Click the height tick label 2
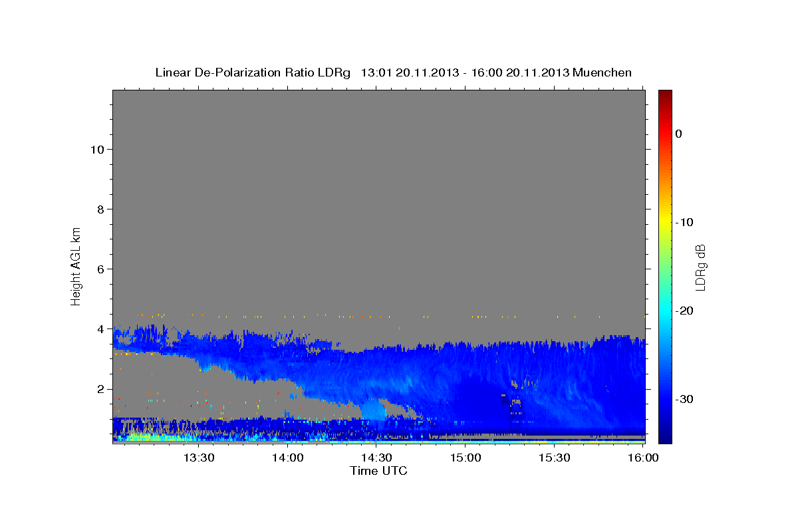This screenshot has height=532, width=798. [100, 388]
